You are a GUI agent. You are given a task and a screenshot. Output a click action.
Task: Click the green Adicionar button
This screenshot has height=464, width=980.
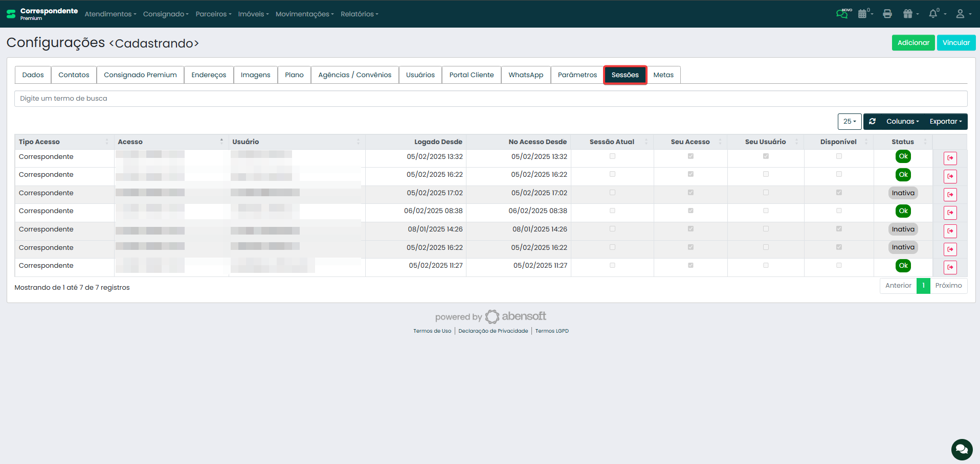point(913,43)
